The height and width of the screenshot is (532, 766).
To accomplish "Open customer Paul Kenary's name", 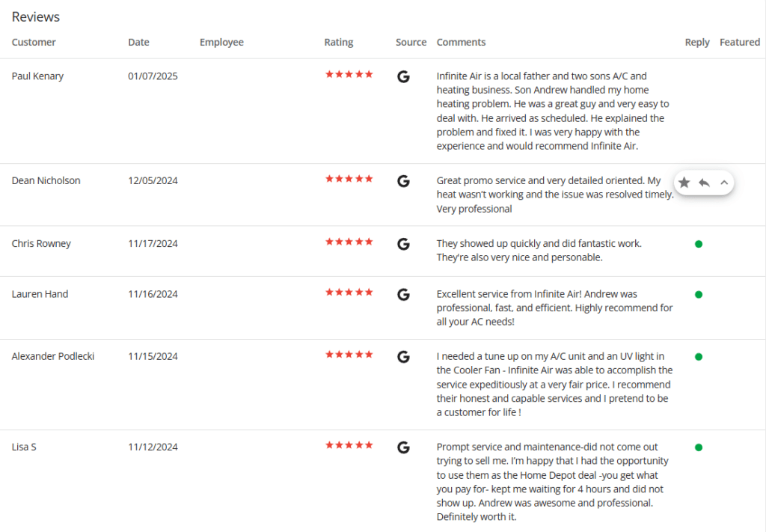I will pos(37,76).
